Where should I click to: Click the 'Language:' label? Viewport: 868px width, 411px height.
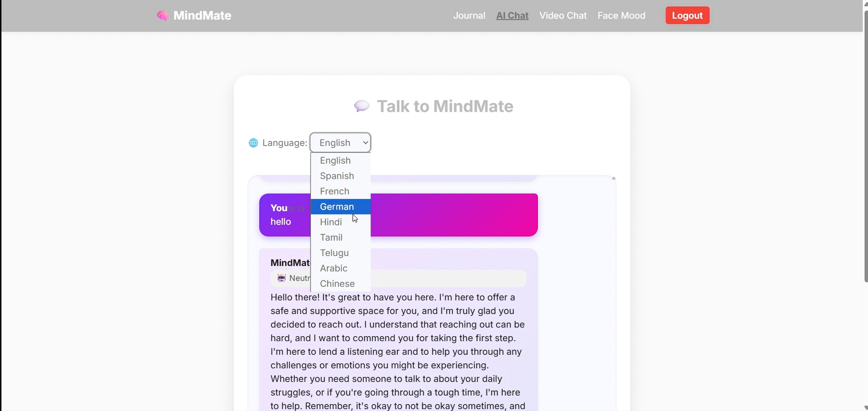click(x=285, y=143)
